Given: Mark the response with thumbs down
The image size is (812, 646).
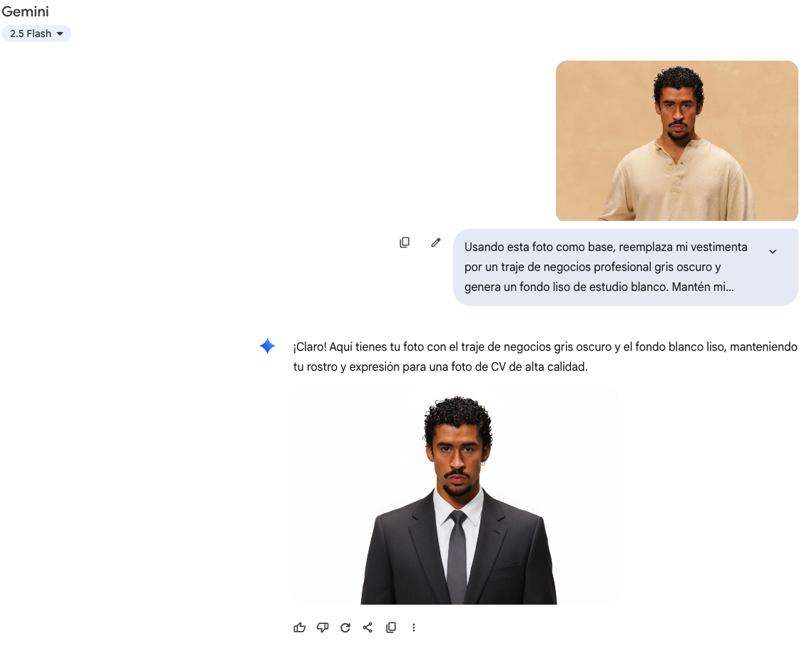Looking at the screenshot, I should [x=323, y=627].
